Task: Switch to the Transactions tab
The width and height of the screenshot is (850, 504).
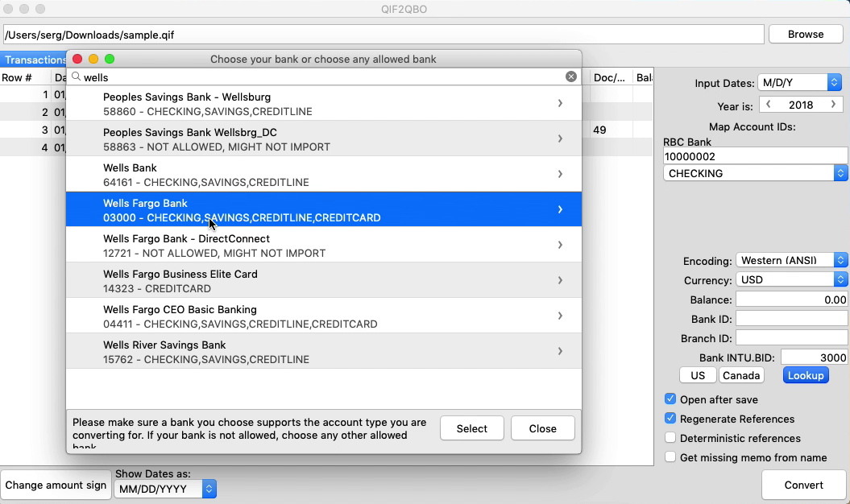Action: point(34,60)
